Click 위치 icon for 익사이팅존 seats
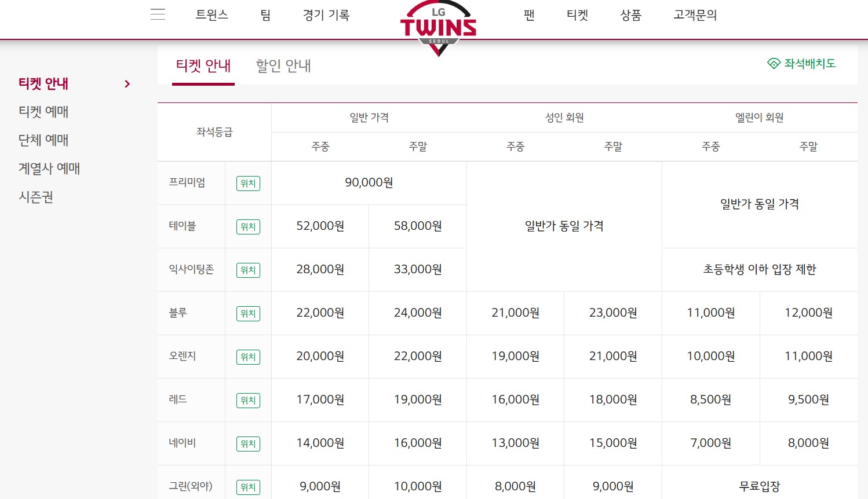The height and width of the screenshot is (499, 868). 248,270
